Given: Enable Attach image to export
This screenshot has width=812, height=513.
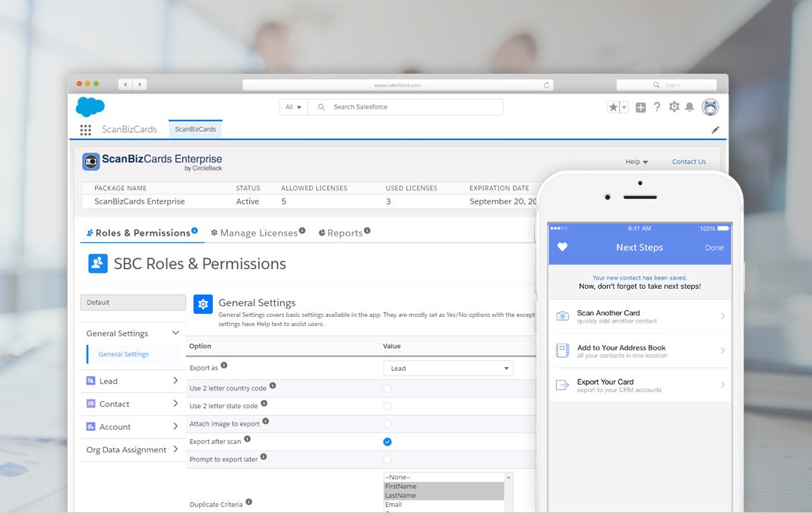Looking at the screenshot, I should coord(387,424).
